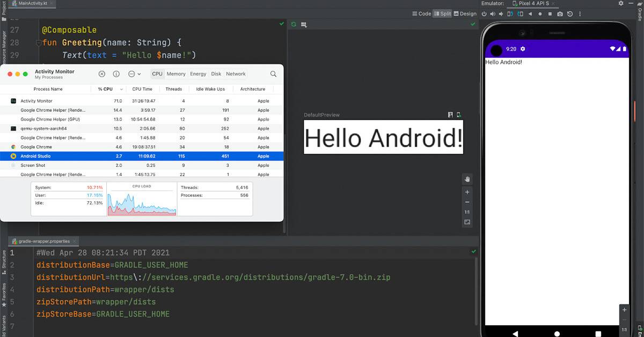Open emulator extended controls three-dot menu
Screen dimensions: 644x337
[x=580, y=14]
